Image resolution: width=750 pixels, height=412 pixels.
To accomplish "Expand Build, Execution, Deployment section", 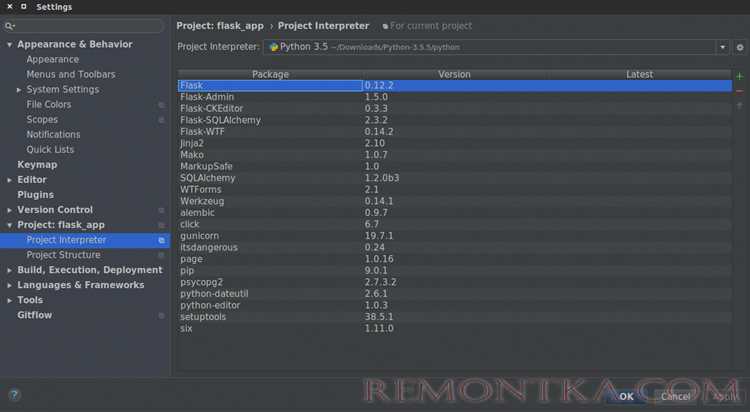I will [x=9, y=270].
